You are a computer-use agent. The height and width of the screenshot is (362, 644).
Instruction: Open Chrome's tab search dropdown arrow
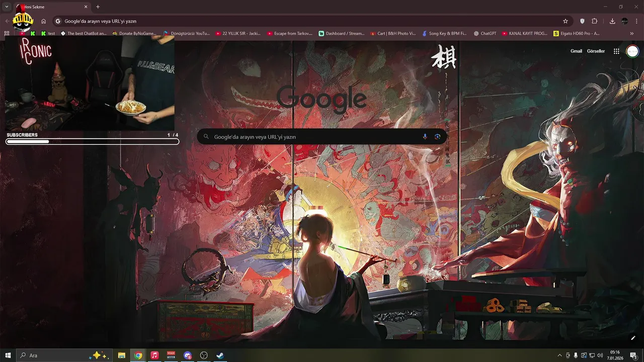coord(7,7)
